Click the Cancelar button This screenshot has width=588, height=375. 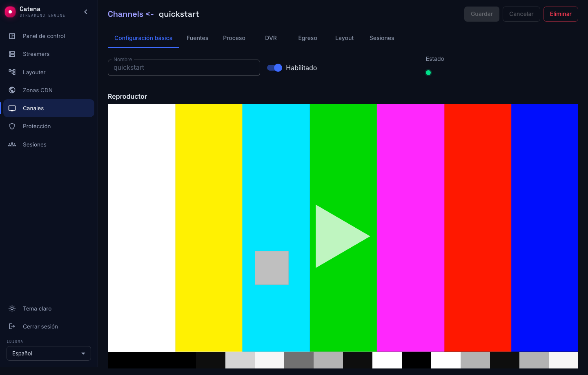(521, 14)
